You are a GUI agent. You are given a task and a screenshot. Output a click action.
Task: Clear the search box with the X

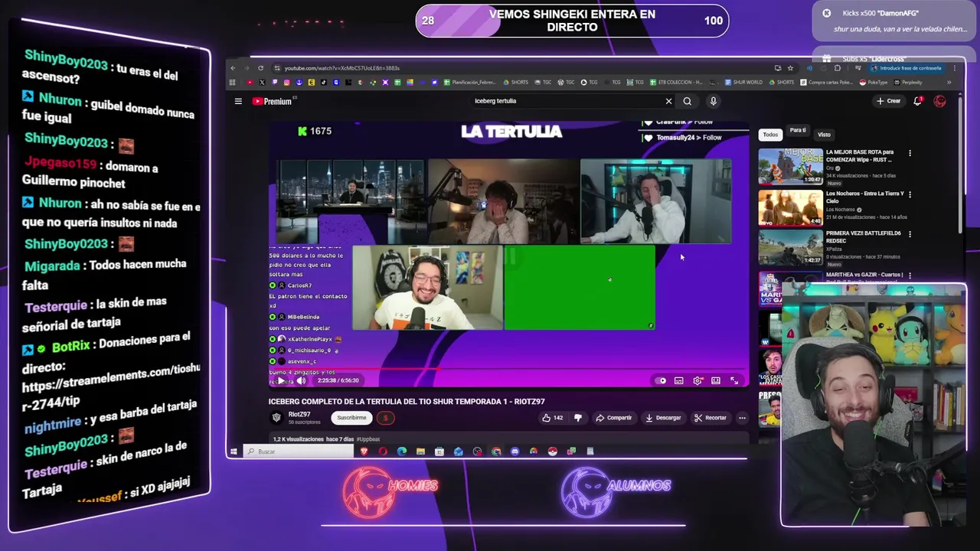(668, 101)
